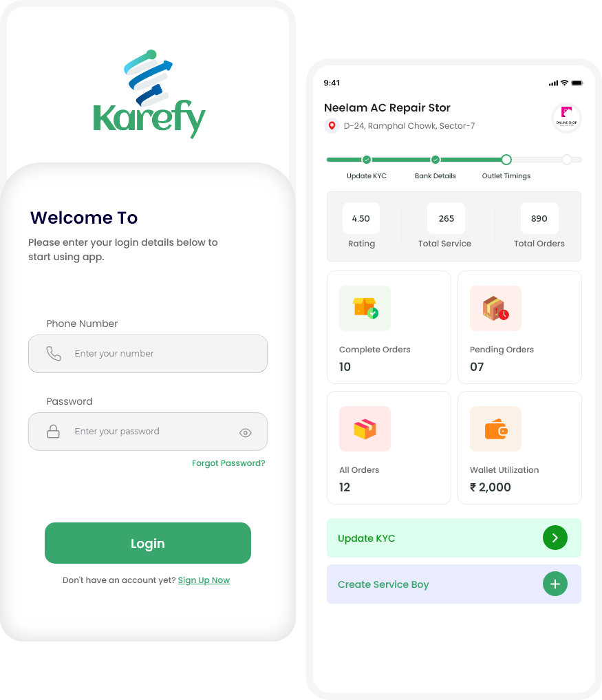Viewport: 602px width, 700px height.
Task: Add a service boy with plus button
Action: tap(555, 584)
